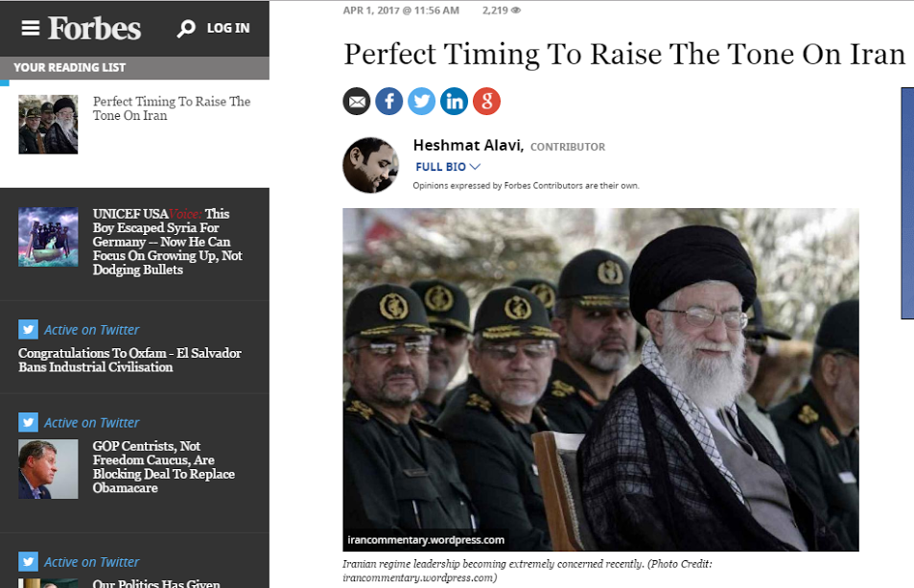
Task: Open Oxfam El Salvador article link
Action: [129, 360]
